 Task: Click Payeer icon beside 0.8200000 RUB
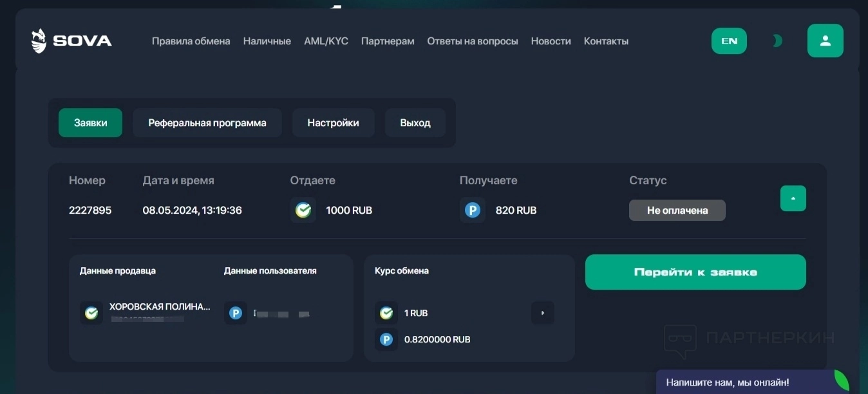pos(386,339)
